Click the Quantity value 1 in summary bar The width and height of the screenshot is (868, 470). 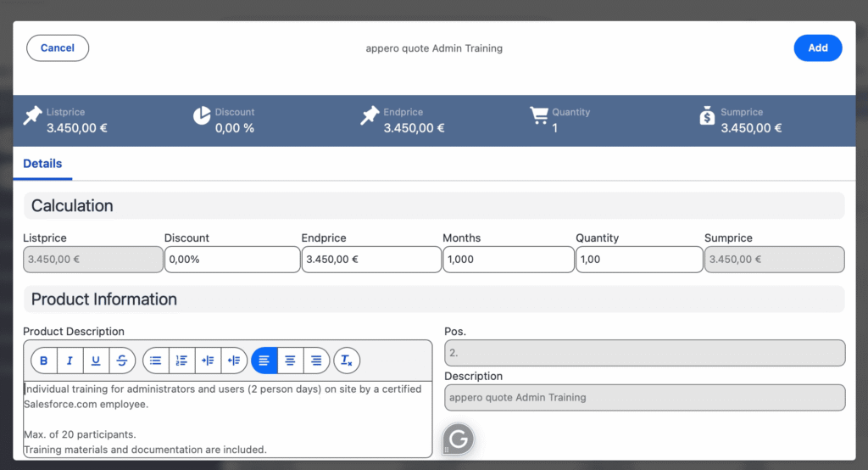(554, 128)
